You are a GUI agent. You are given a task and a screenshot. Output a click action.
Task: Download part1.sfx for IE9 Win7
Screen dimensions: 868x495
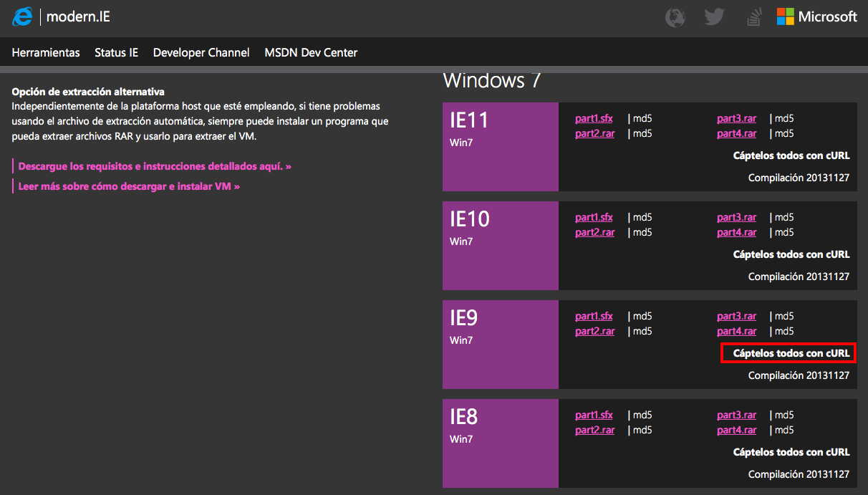(x=594, y=316)
